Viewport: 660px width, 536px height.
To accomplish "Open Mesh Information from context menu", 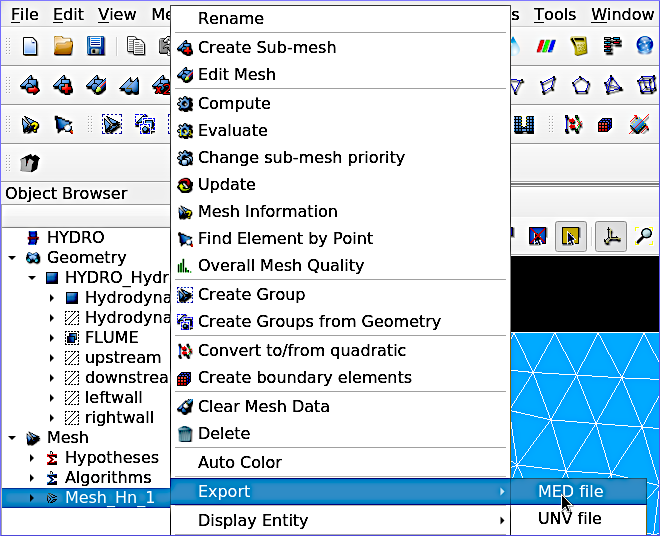I will click(341, 211).
